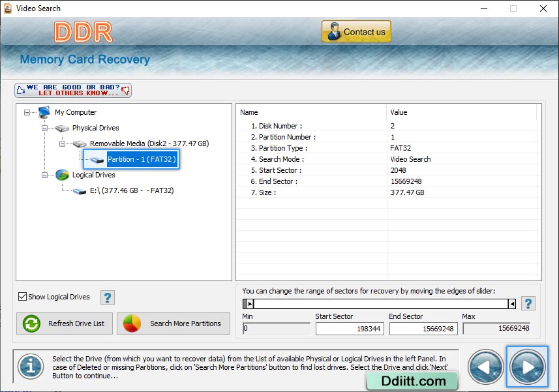559x392 pixels.
Task: Click the End Sector input field
Action: (x=423, y=329)
